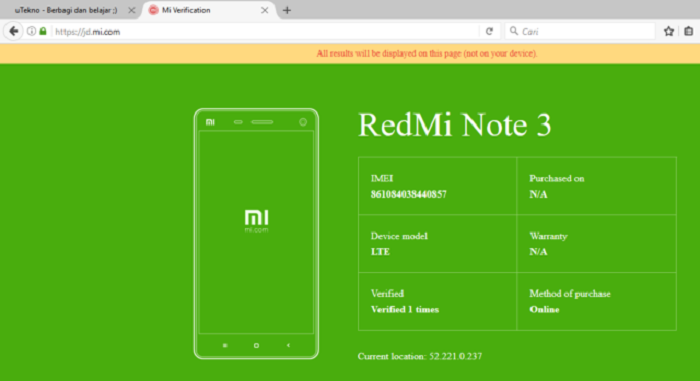Reload the page with the refresh icon
This screenshot has width=700, height=381.
pos(489,31)
